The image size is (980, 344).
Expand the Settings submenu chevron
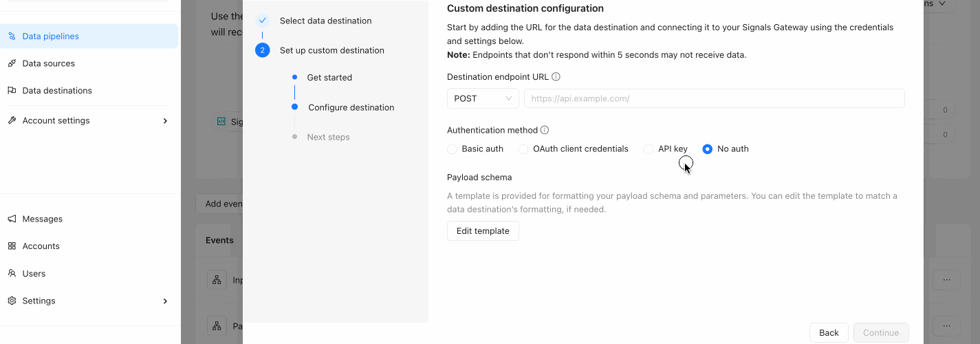(165, 301)
